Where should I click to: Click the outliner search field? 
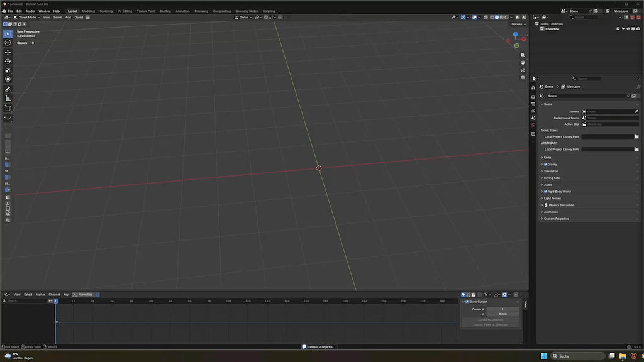584,17
